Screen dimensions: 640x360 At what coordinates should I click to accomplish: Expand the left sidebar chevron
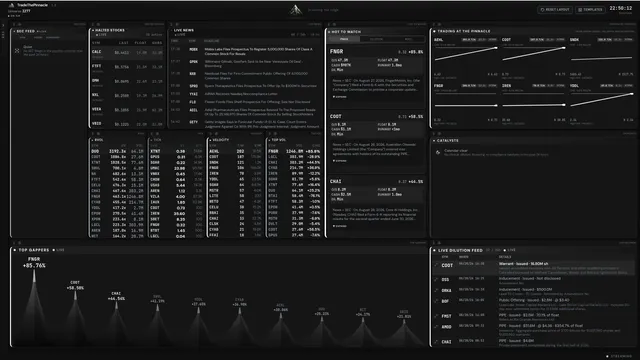[3, 26]
